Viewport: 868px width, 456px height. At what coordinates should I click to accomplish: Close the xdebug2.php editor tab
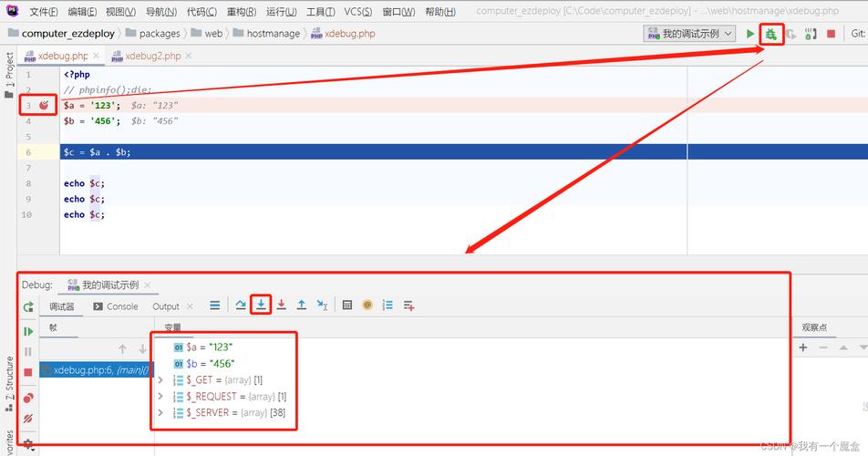(x=188, y=56)
